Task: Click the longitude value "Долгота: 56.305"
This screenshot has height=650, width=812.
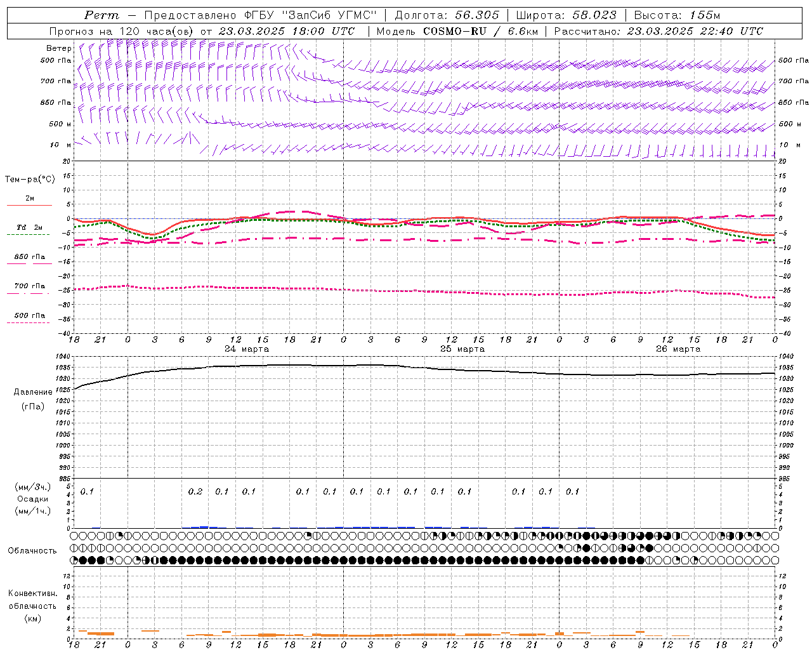Action: [447, 15]
